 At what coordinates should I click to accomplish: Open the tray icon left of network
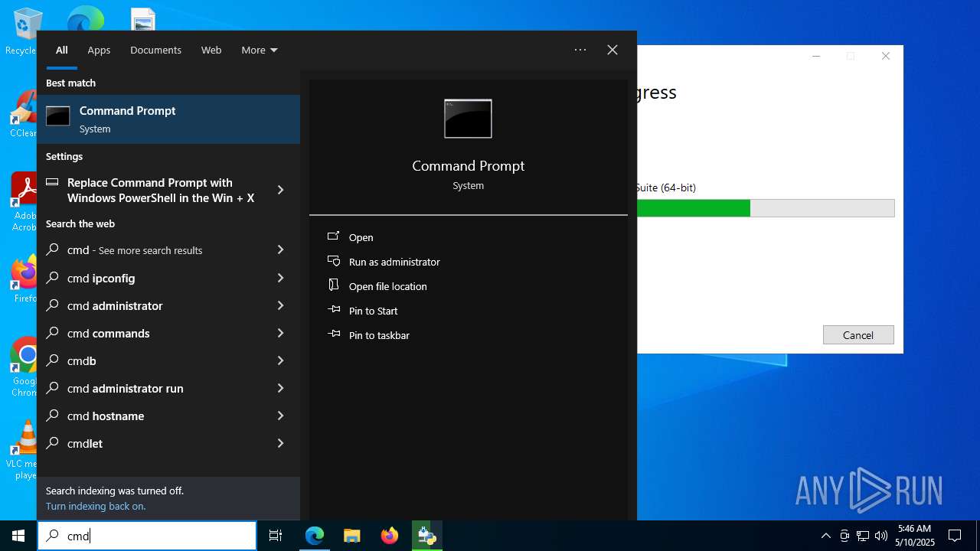click(x=844, y=536)
